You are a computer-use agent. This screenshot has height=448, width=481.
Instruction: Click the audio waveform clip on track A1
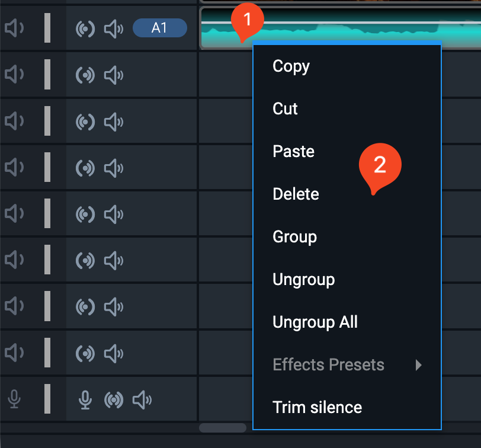341,28
